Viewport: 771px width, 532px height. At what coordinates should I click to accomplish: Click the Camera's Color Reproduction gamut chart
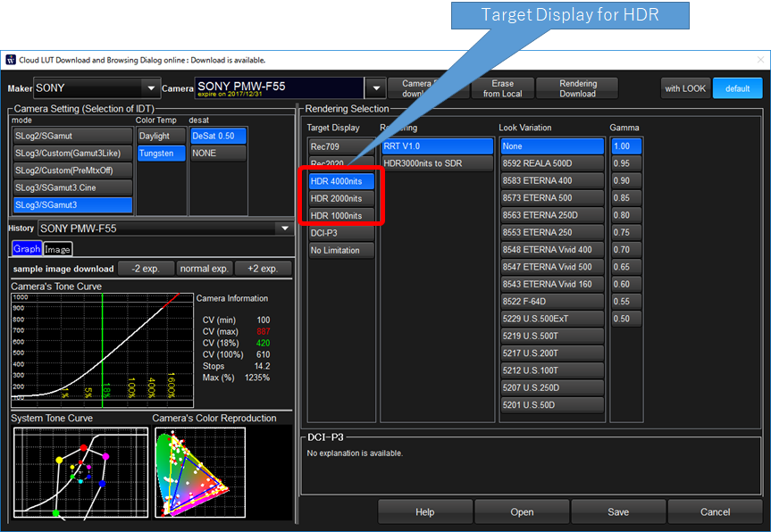200,472
